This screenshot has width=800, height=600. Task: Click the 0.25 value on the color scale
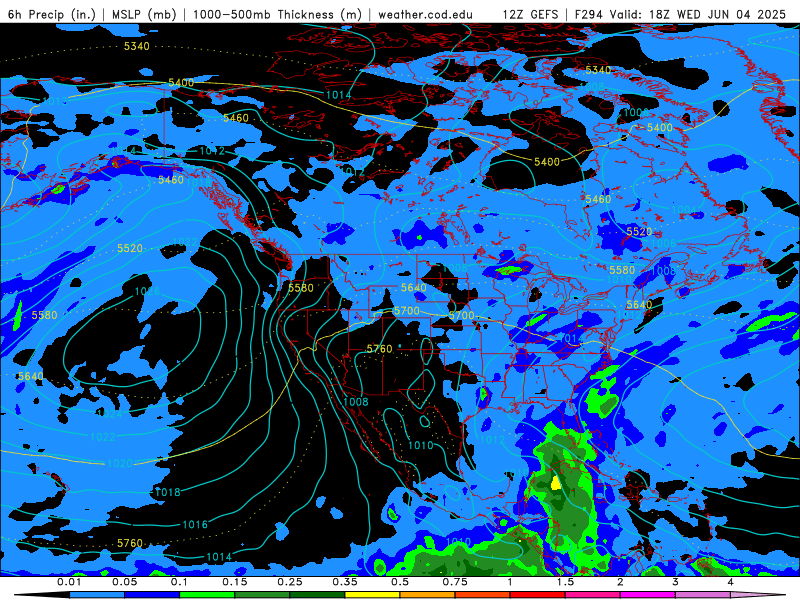tap(289, 582)
